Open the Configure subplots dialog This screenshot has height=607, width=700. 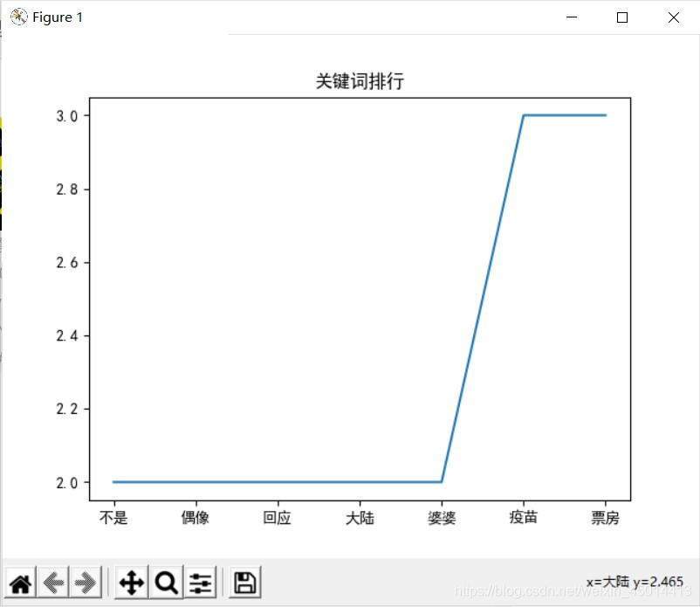(201, 583)
